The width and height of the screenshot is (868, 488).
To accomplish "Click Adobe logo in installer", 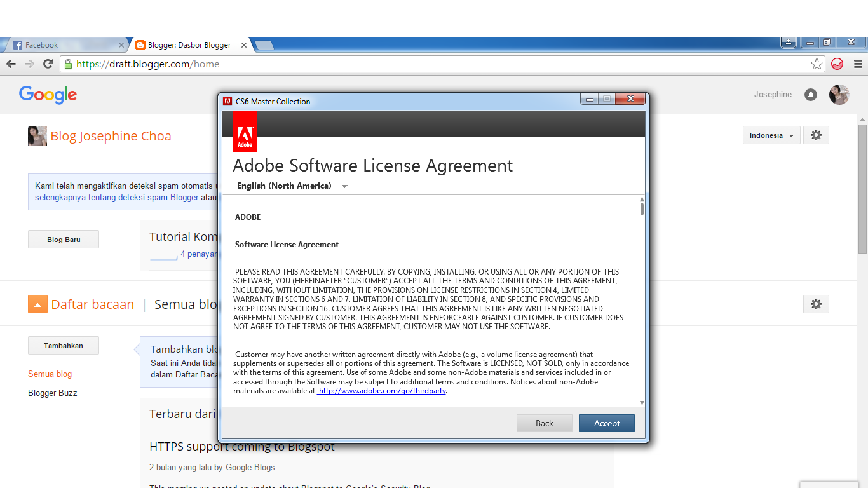I will click(245, 132).
